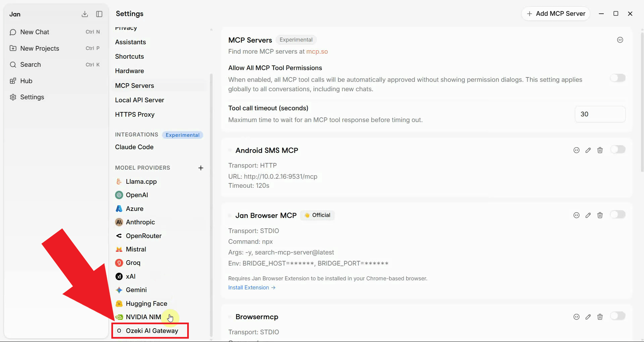The width and height of the screenshot is (644, 342).
Task: Click the tool call timeout input field
Action: coord(600,114)
